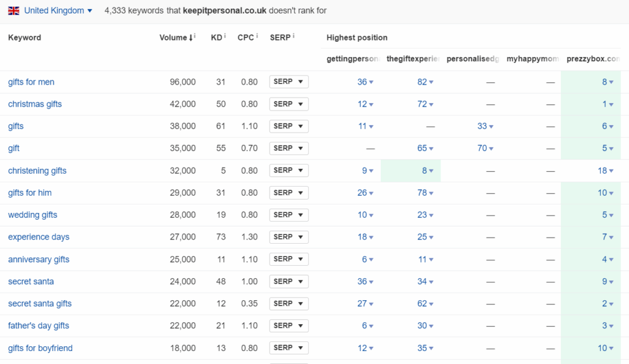Open the 'gifts for him' keyword link
Image resolution: width=629 pixels, height=364 pixels.
click(29, 193)
